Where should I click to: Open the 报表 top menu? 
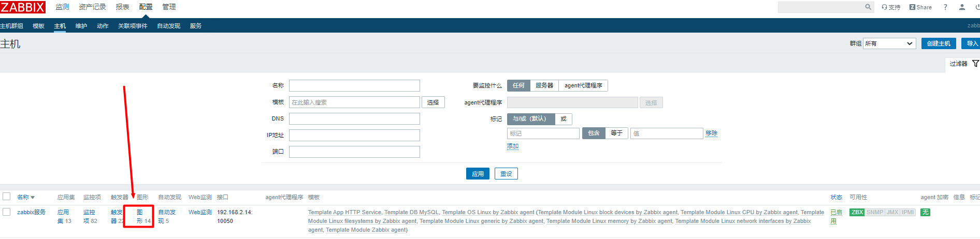(123, 7)
